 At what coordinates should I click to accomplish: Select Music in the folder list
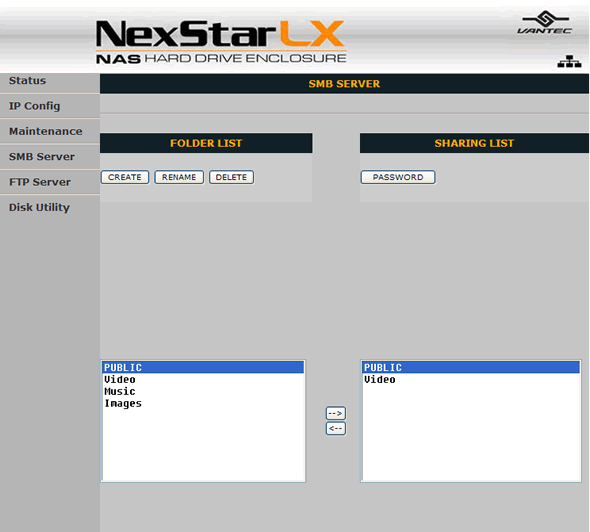203,391
